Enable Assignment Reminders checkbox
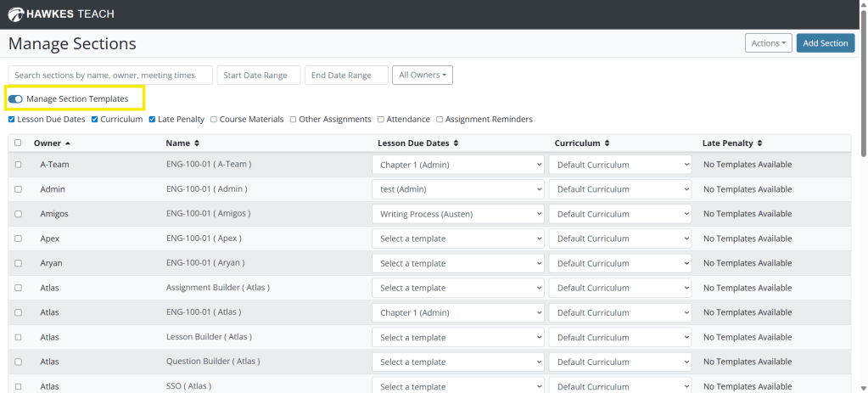868x393 pixels. coord(440,119)
